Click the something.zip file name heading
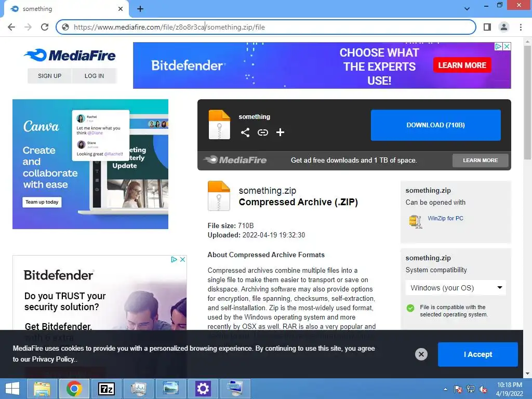This screenshot has width=532, height=399. click(x=268, y=191)
